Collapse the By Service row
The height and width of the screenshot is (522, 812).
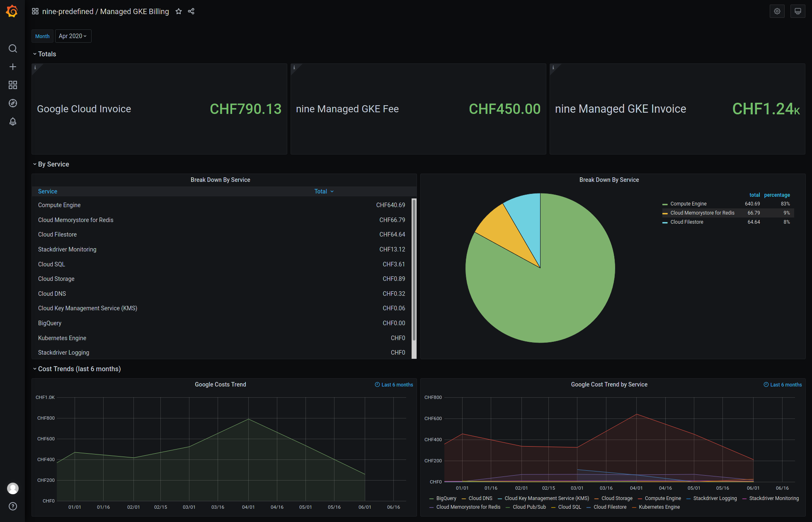tap(51, 164)
